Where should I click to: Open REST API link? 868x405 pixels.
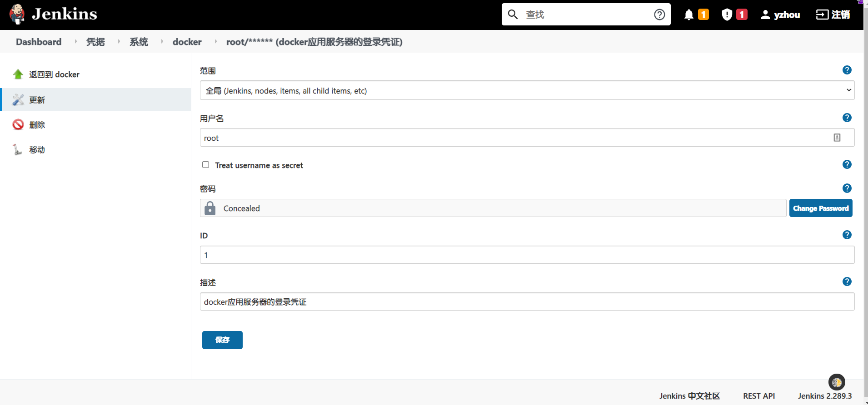[759, 396]
